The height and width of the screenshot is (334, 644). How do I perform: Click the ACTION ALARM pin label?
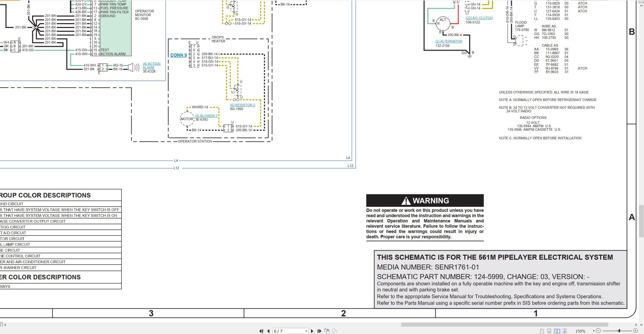[x=113, y=54]
